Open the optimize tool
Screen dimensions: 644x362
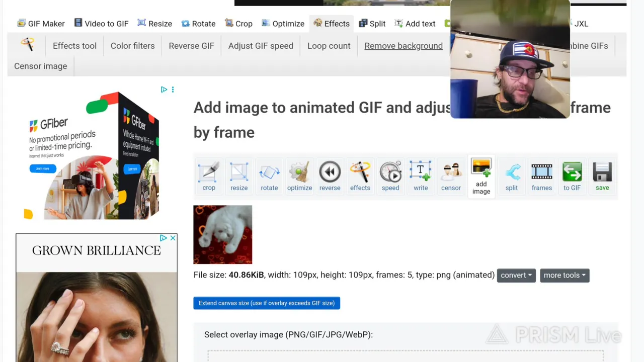[299, 176]
